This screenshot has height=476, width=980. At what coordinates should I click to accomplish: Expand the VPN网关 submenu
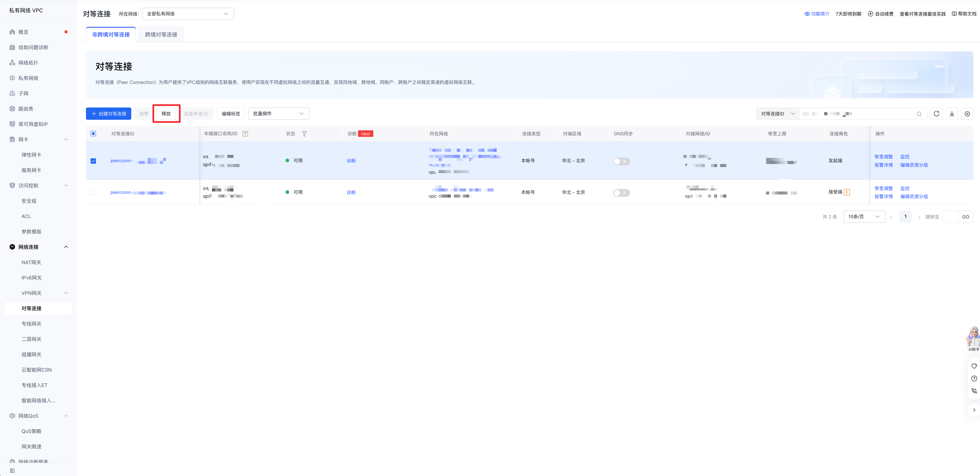[x=66, y=293]
